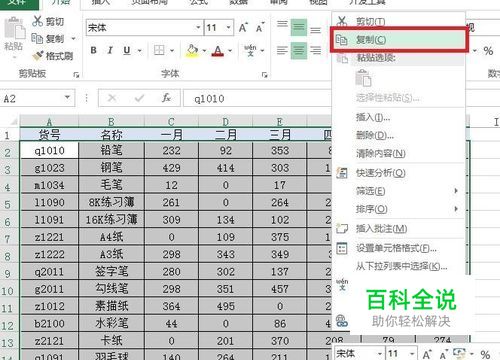Click the Copy icon in clipboard group

[37, 38]
